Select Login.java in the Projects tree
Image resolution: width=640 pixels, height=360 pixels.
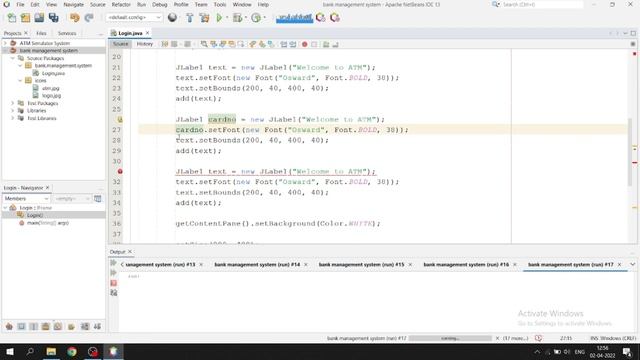pyautogui.click(x=53, y=73)
